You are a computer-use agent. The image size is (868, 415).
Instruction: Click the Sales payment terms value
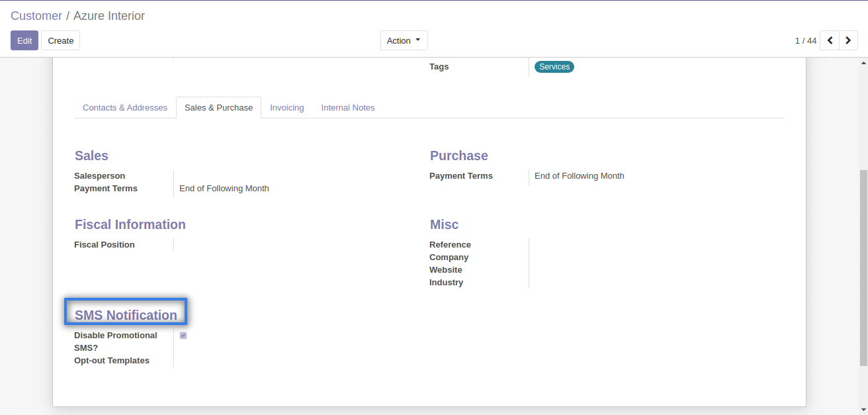224,189
